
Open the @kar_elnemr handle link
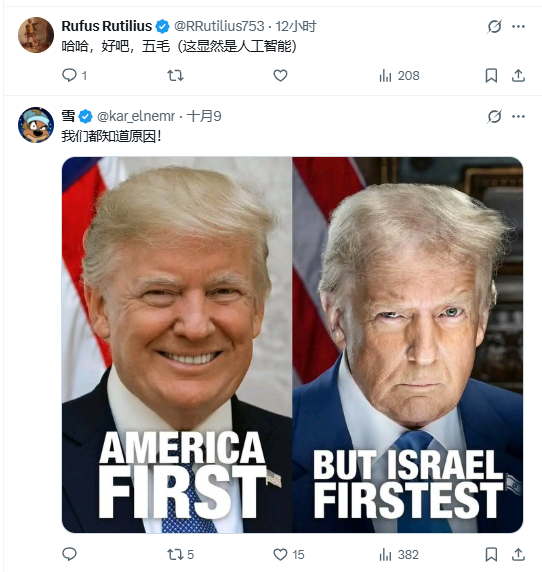click(136, 116)
